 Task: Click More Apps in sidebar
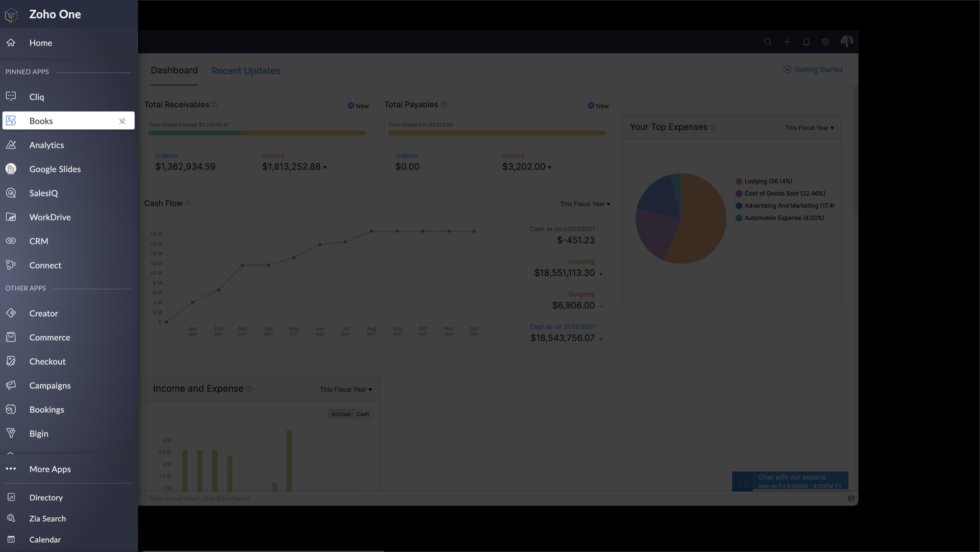50,469
